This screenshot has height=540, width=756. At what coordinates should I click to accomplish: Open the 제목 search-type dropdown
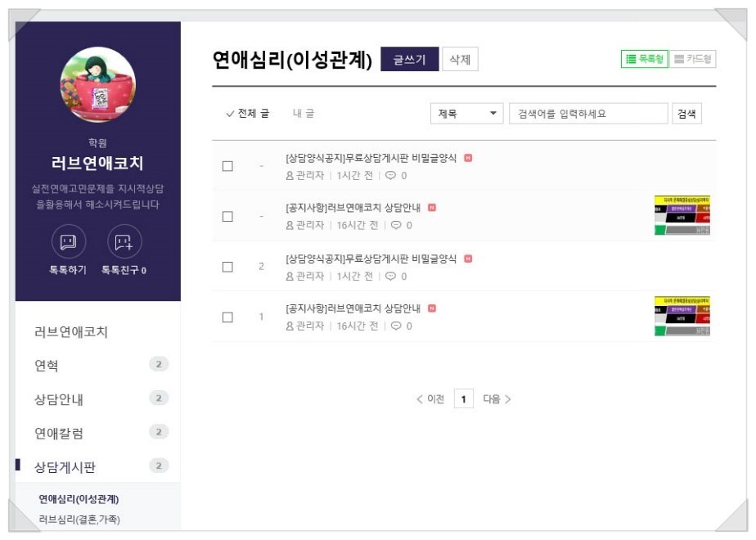(x=466, y=113)
